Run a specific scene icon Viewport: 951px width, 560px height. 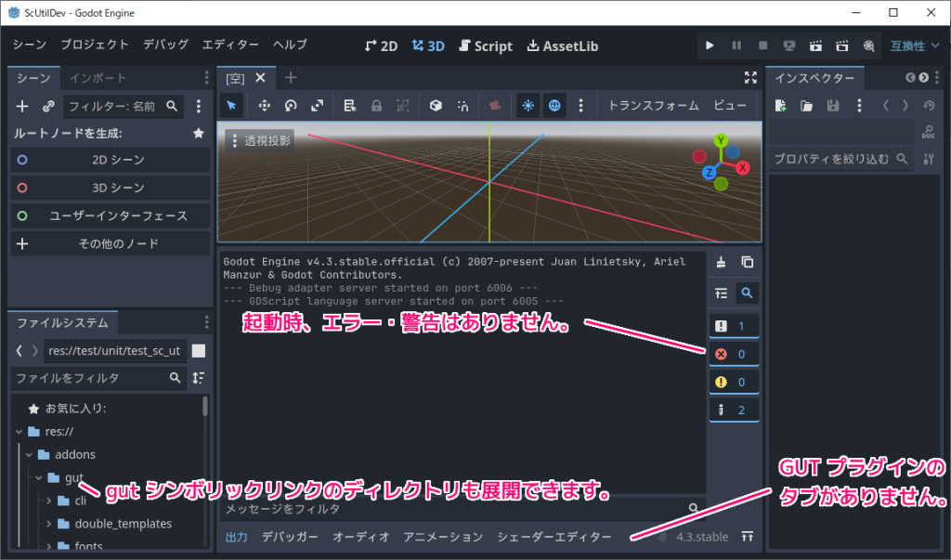841,46
